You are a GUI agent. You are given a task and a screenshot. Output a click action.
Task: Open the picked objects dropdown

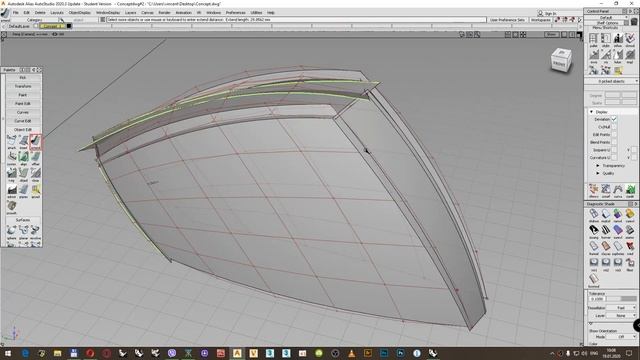click(611, 81)
